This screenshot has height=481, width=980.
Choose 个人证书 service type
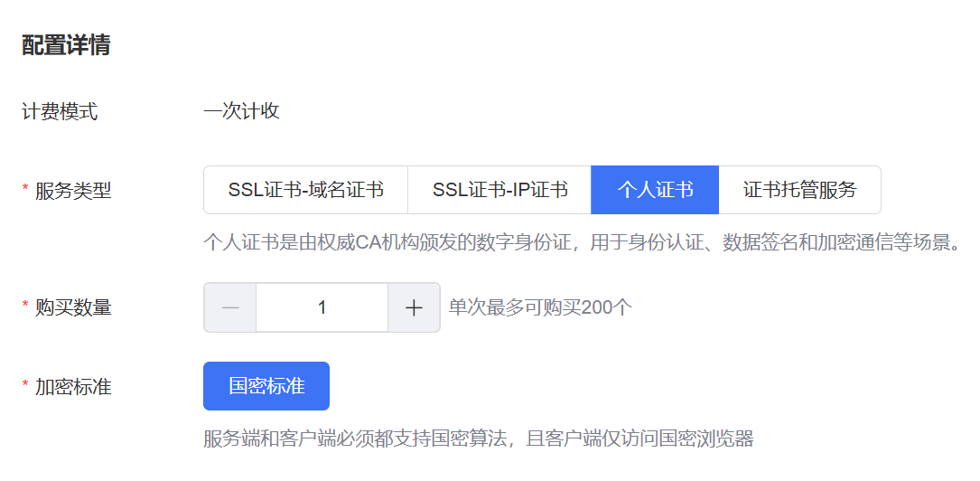[x=655, y=190]
